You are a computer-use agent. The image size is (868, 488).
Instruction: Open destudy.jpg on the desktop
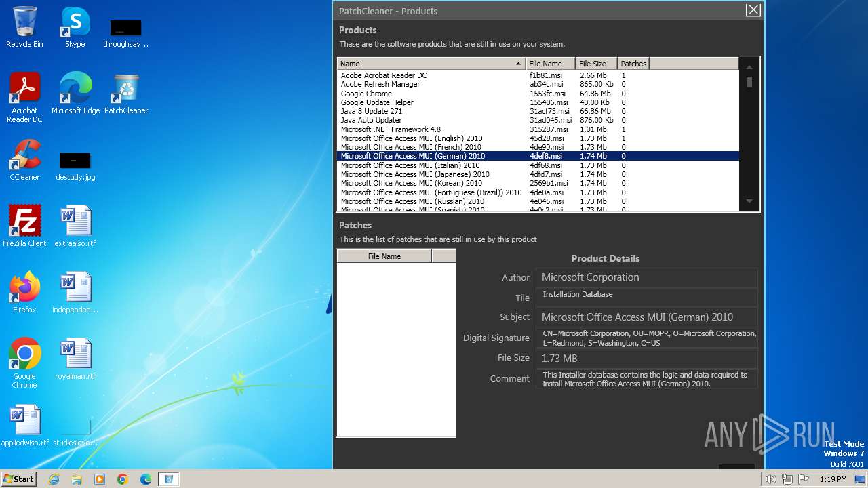click(x=75, y=166)
